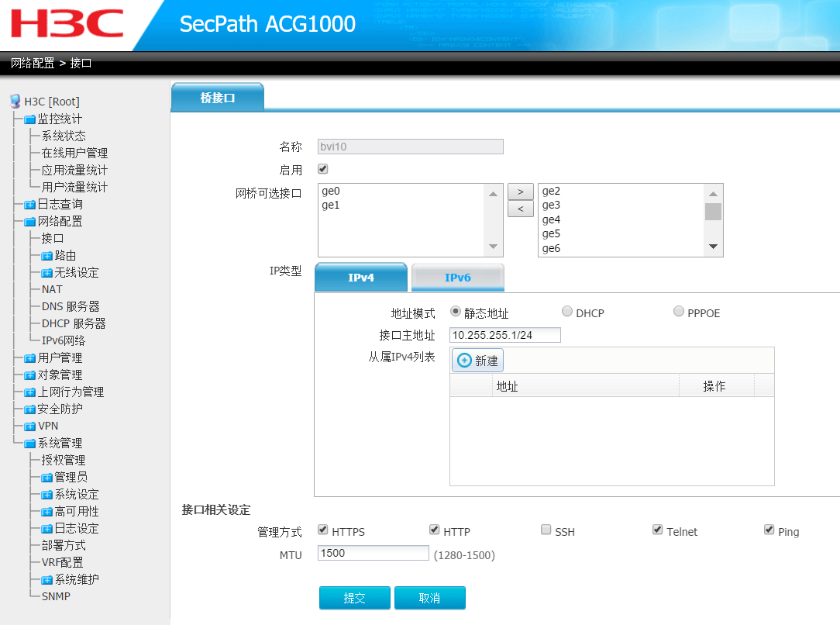
Task: Click the 管理员 folder icon
Action: click(46, 477)
